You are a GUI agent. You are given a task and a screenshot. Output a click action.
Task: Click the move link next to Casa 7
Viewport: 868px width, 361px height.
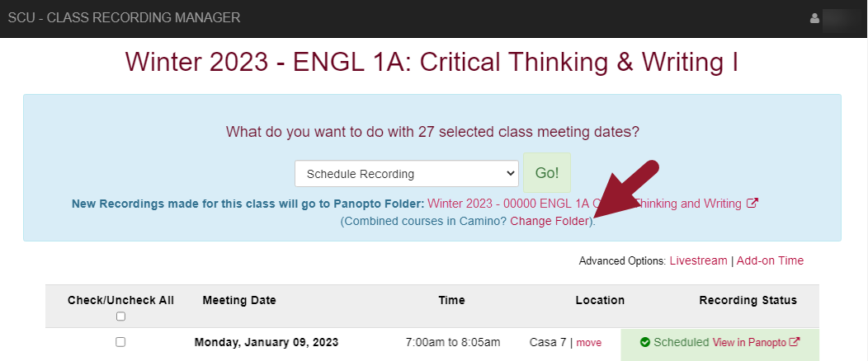589,343
